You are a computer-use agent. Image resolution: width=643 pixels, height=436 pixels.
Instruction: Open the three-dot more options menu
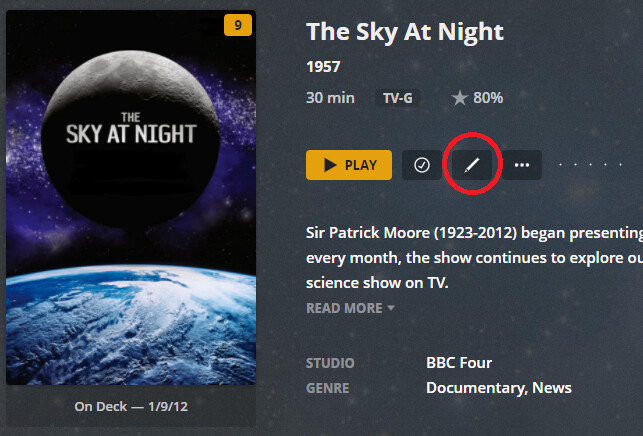point(521,165)
